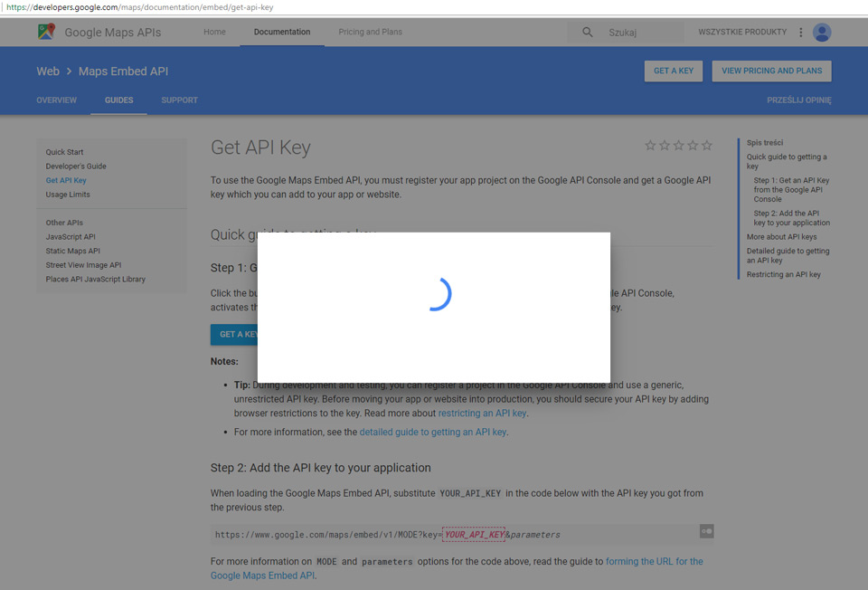The width and height of the screenshot is (868, 590).
Task: Click 'Other APIs' sidebar heading
Action: pos(64,223)
